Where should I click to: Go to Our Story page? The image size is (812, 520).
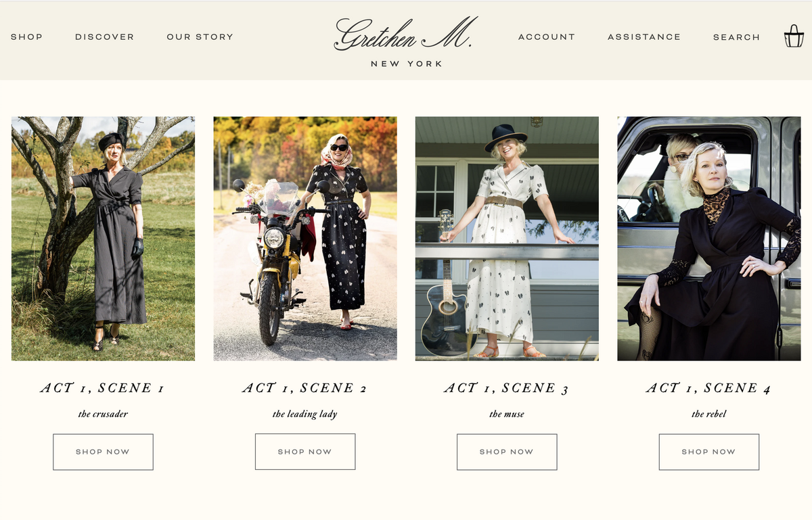(x=200, y=37)
